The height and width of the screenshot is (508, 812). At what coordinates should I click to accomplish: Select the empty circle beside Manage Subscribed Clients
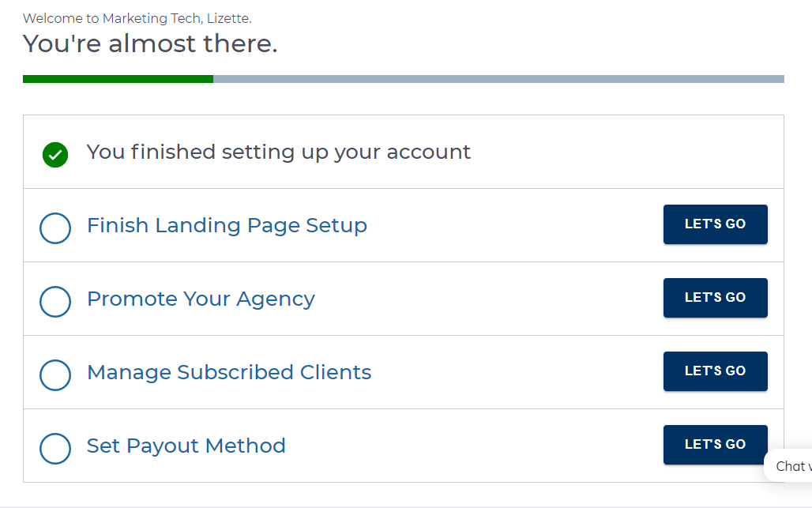click(55, 375)
